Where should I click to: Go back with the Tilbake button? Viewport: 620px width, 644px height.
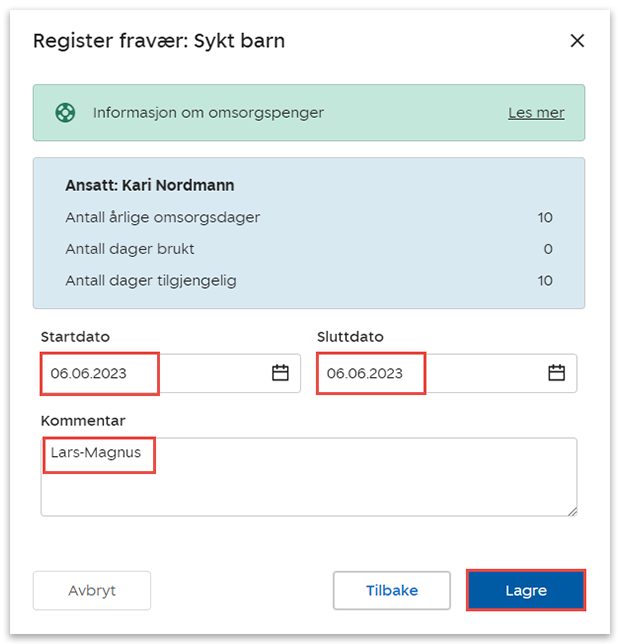tap(391, 590)
